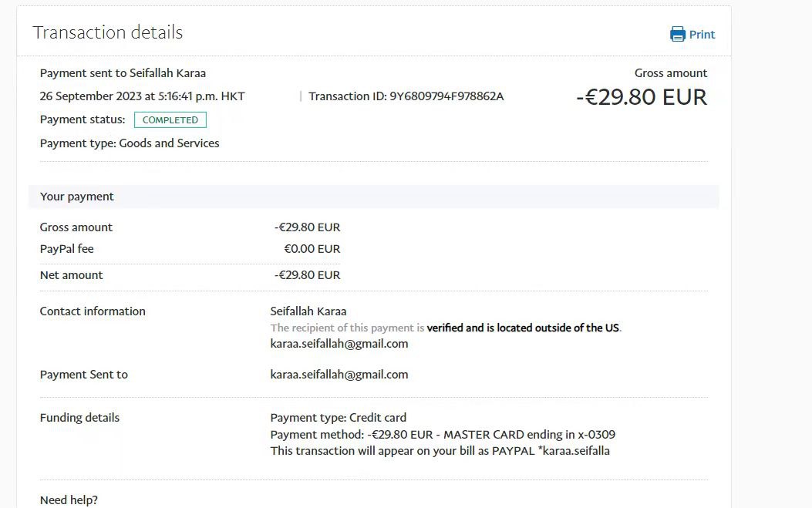Click the email address under the recipient name
Screen dimensions: 812x508
click(x=339, y=344)
